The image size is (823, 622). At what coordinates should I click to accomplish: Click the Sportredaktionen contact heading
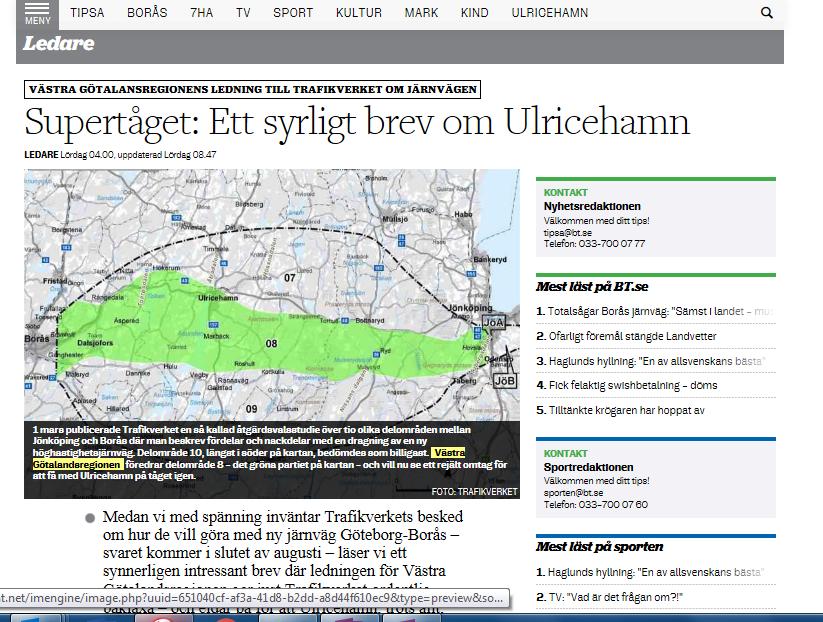[588, 467]
